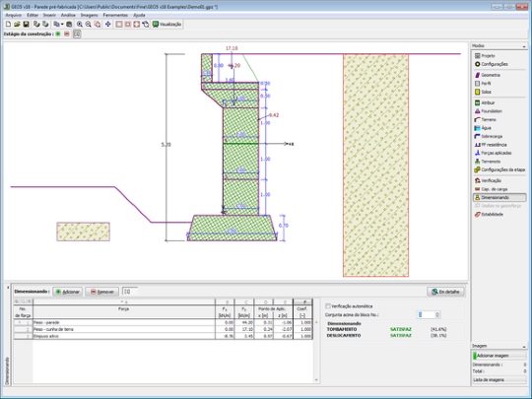This screenshot has width=532, height=399.
Task: Open the Inserir menu
Action: [x=49, y=15]
